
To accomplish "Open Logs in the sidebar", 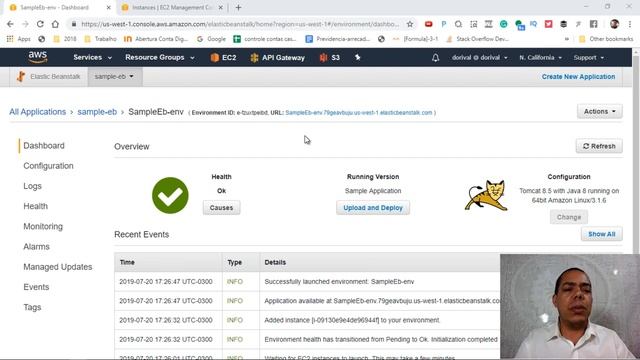I will click(32, 186).
